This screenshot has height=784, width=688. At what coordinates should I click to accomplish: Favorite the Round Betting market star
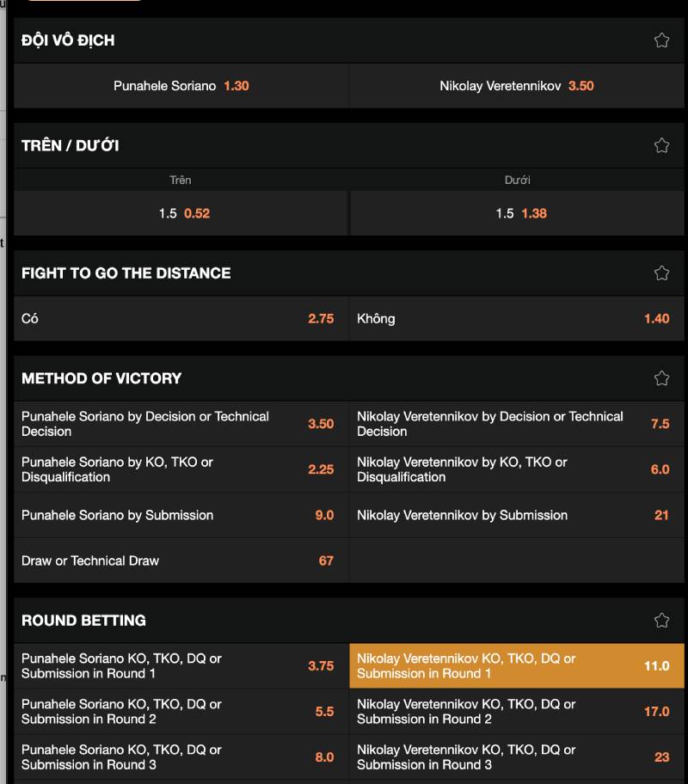point(661,621)
